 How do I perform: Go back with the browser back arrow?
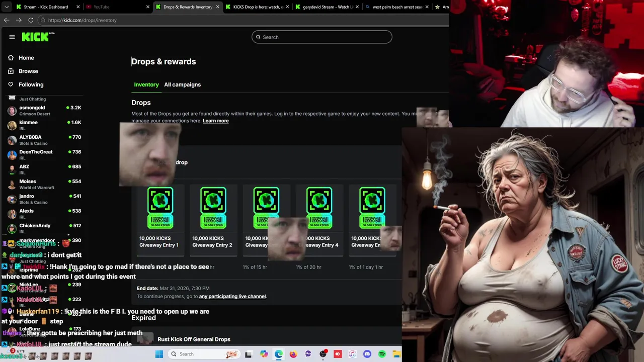pos(7,20)
